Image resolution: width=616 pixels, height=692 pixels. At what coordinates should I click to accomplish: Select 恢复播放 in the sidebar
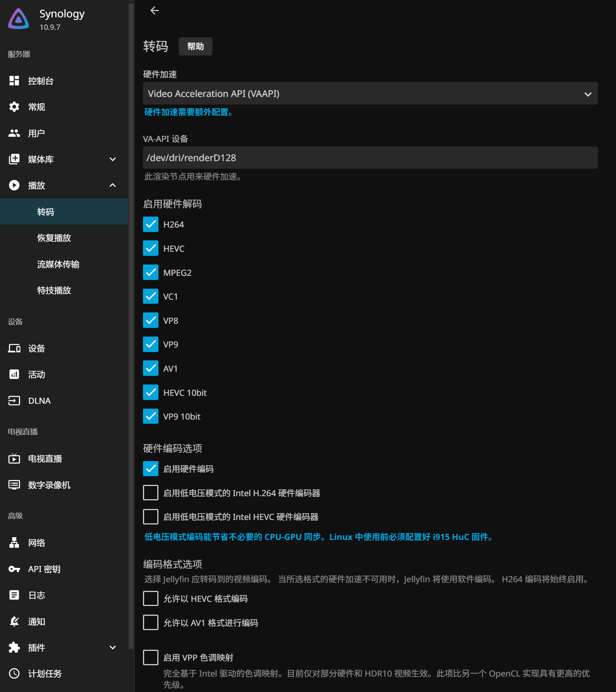coord(54,238)
